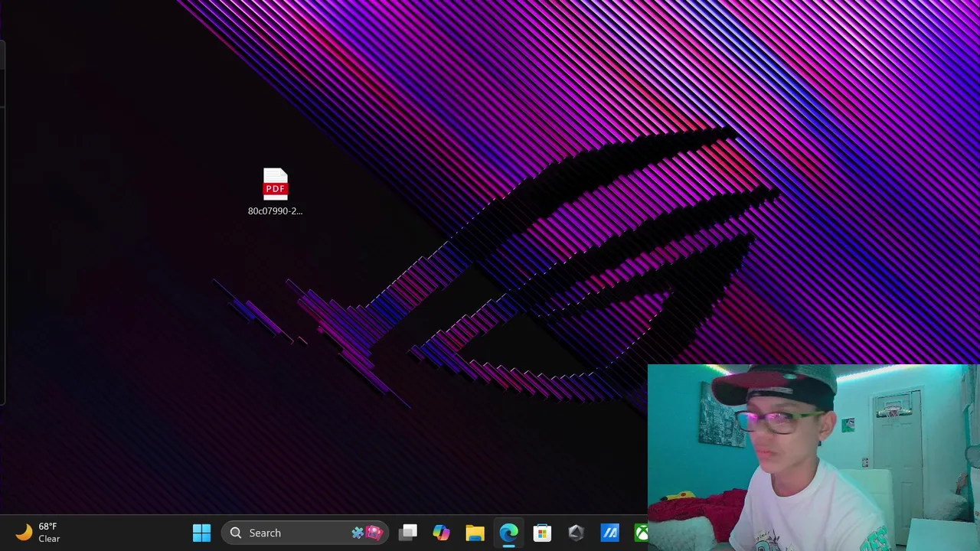Open the weather widget showing 68°F Clear
This screenshot has width=980, height=551.
(38, 533)
